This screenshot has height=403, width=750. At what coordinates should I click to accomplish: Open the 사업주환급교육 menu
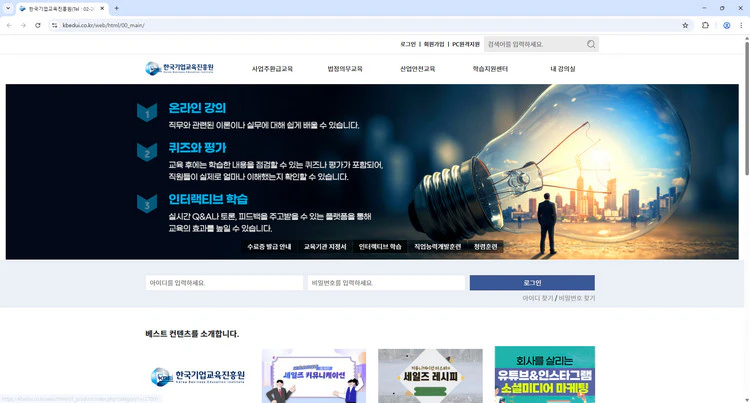[272, 69]
